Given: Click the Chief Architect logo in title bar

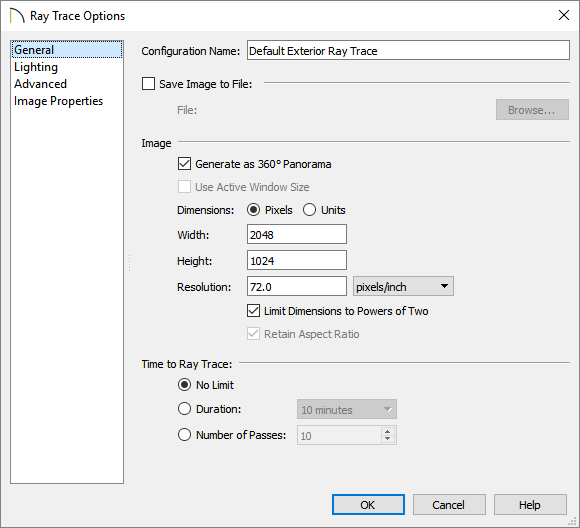Looking at the screenshot, I should pos(17,16).
